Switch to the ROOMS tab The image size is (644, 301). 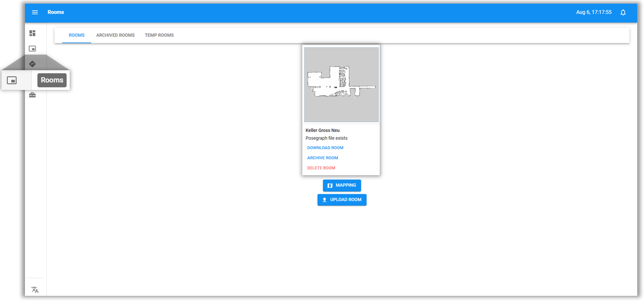[76, 35]
